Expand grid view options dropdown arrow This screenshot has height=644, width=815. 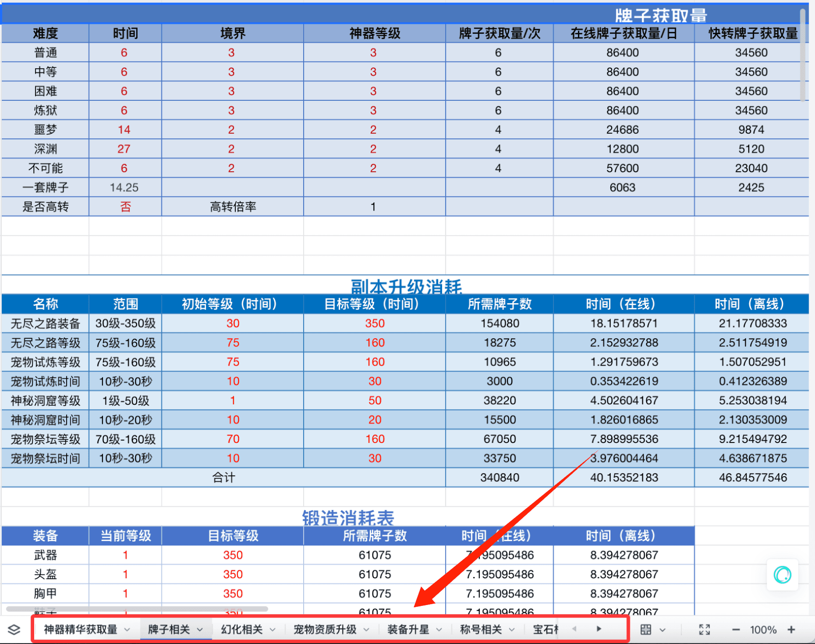click(x=663, y=630)
